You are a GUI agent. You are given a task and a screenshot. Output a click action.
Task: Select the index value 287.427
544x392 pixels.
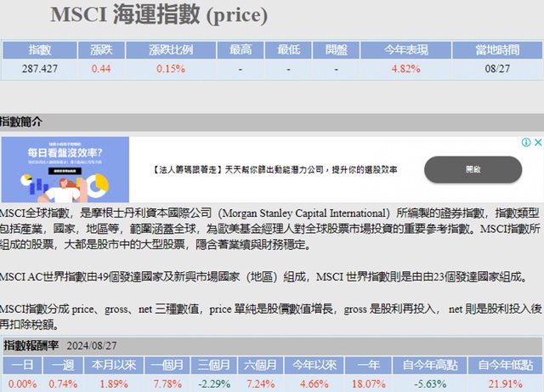pos(40,69)
